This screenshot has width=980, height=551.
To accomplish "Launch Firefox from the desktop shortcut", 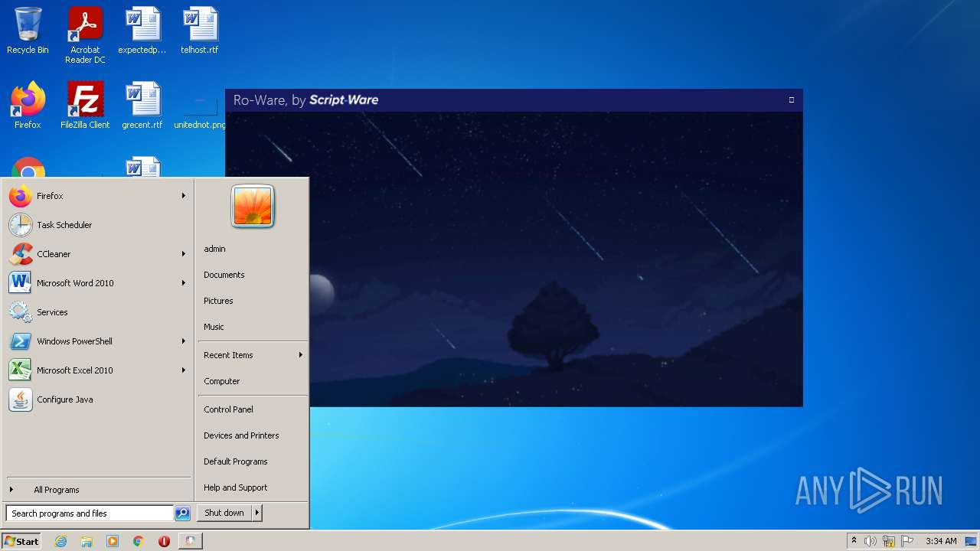I will click(x=28, y=106).
